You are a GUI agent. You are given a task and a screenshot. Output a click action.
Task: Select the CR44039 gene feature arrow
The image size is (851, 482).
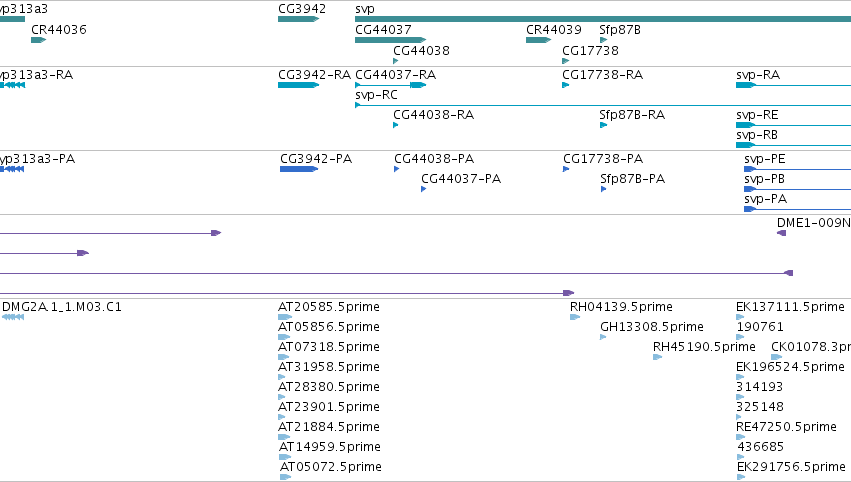pyautogui.click(x=538, y=40)
